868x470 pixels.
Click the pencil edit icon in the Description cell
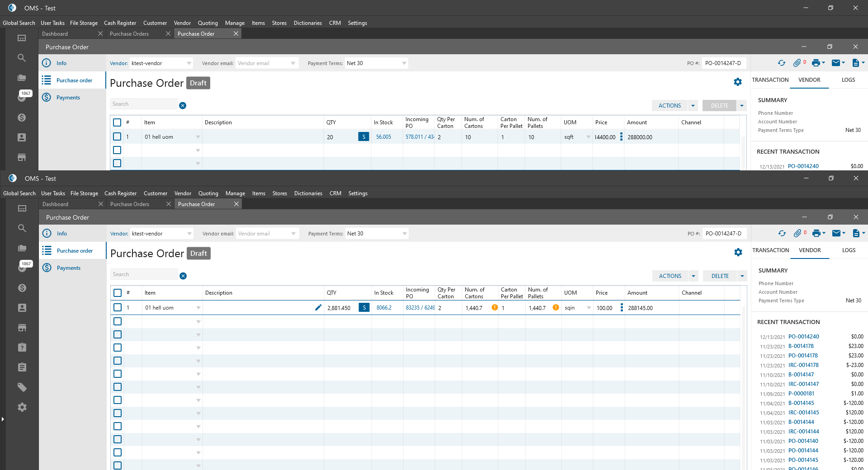pyautogui.click(x=318, y=308)
